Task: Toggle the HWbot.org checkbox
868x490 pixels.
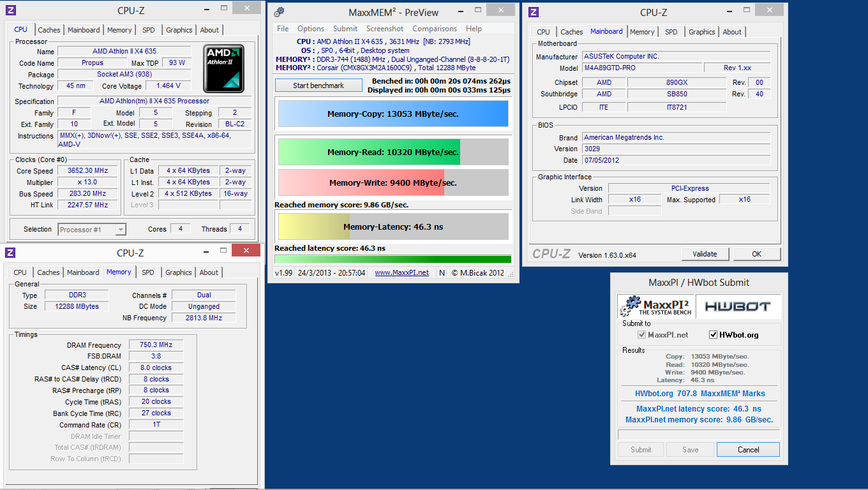Action: click(714, 335)
